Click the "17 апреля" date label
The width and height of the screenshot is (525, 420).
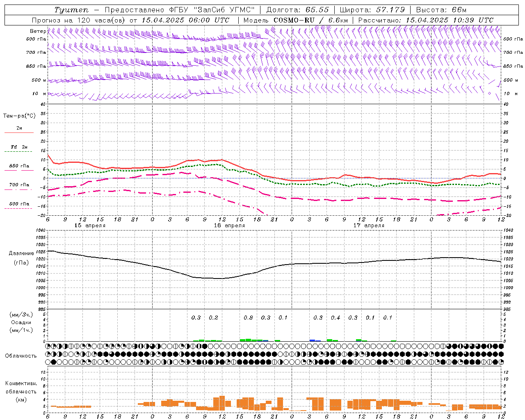pos(369,226)
